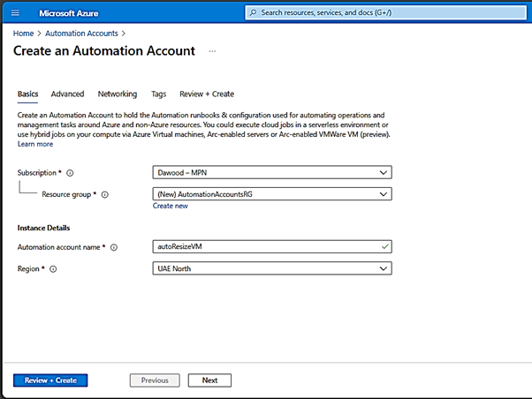Viewport: 532px width, 399px height.
Task: Open the ellipsis menu beside page title
Action: (x=212, y=51)
